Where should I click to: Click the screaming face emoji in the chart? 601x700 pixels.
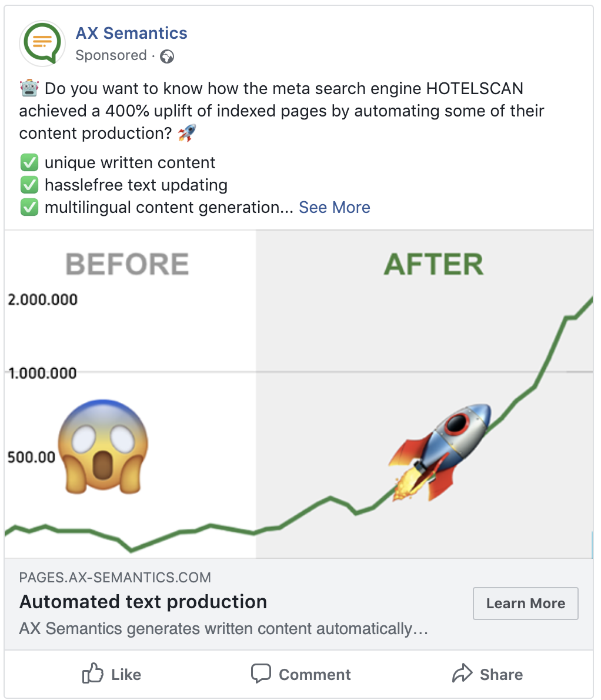[103, 447]
